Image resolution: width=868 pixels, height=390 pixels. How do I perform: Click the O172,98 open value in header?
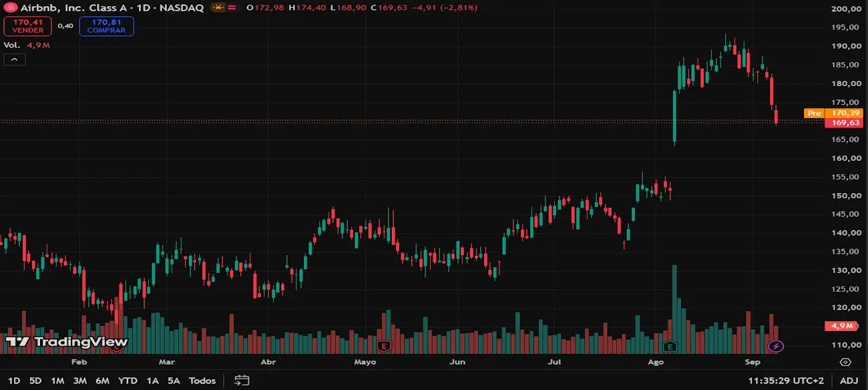266,8
